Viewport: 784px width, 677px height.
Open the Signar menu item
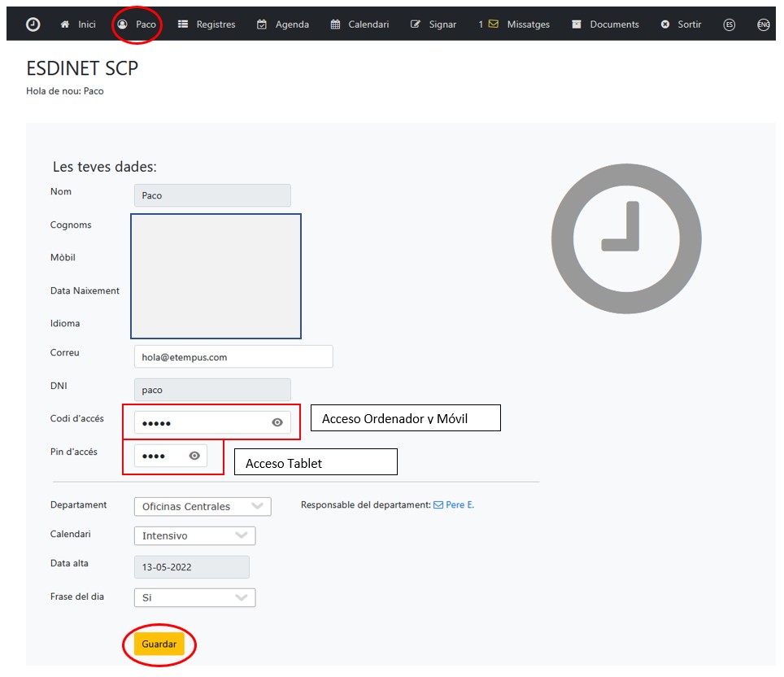click(442, 24)
